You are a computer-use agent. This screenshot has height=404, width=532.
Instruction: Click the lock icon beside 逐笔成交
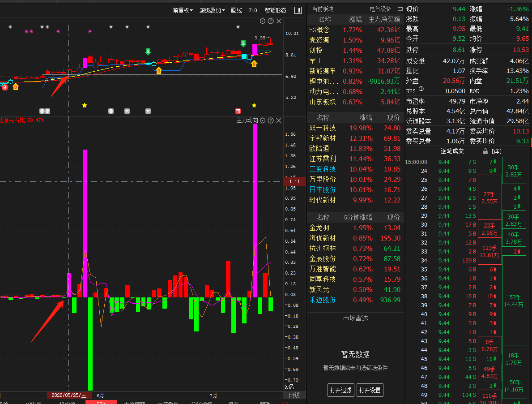(485, 151)
